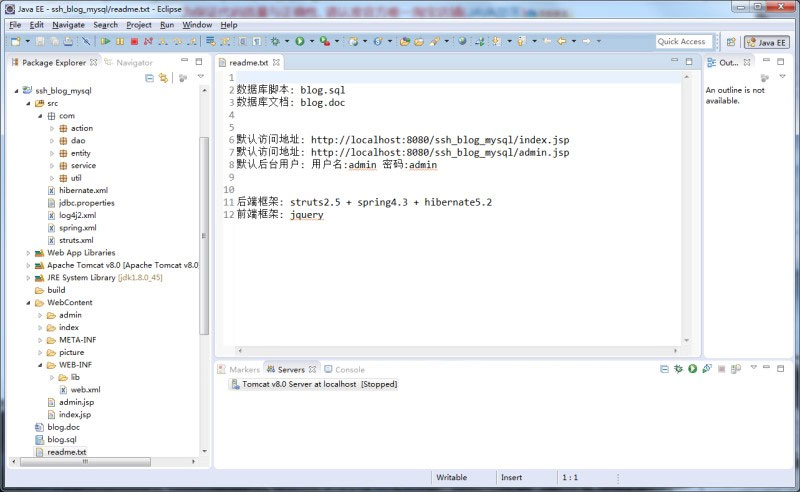Click the Package Explorer horizontal scrollbar
The height and width of the screenshot is (492, 800).
(85, 461)
